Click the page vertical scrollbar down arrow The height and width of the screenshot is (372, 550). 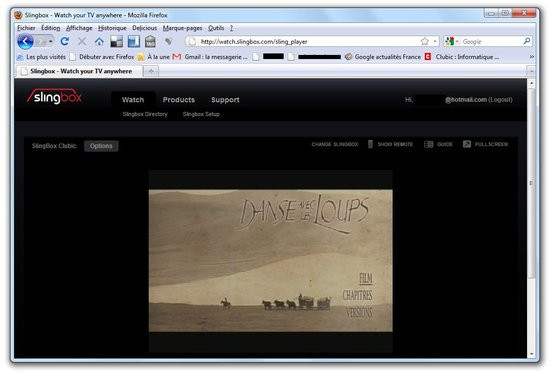coord(531,354)
